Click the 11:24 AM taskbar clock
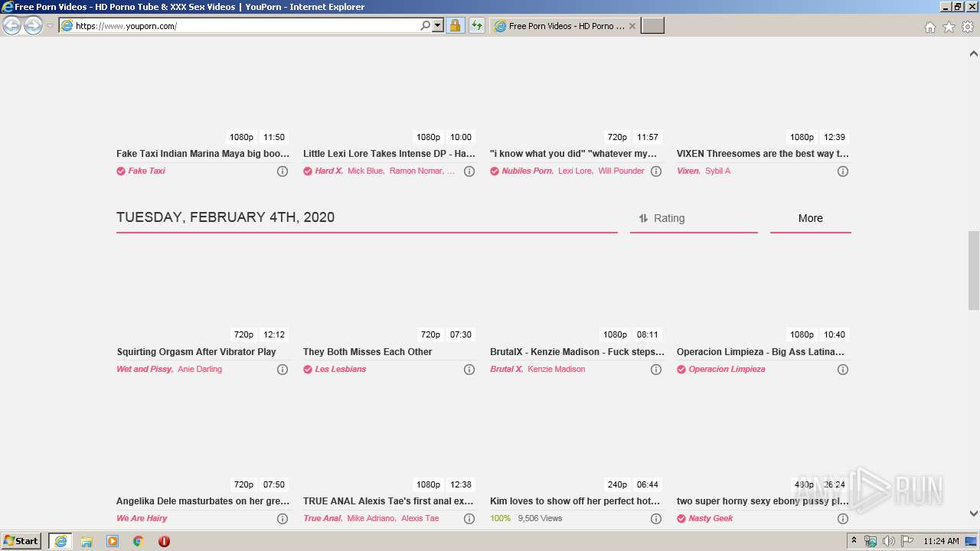 point(941,541)
